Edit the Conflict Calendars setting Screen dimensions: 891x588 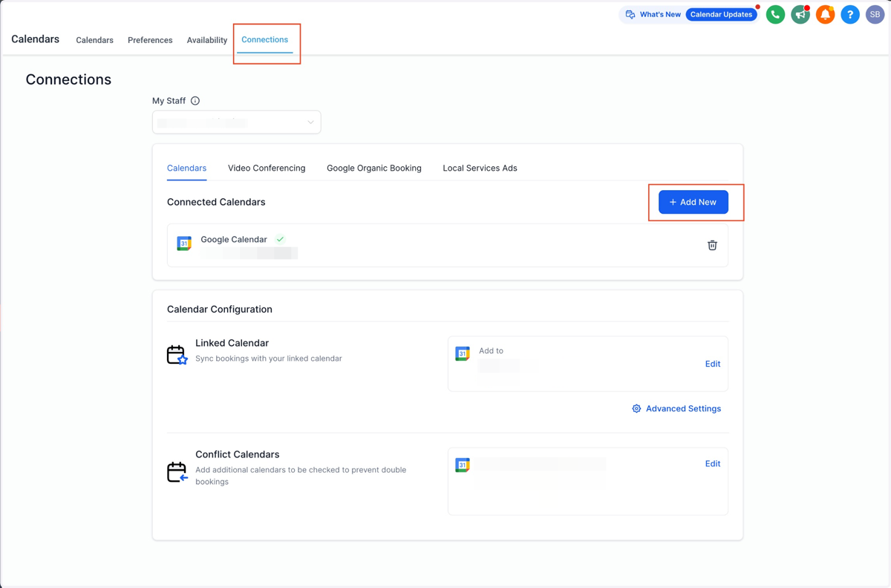click(x=713, y=463)
